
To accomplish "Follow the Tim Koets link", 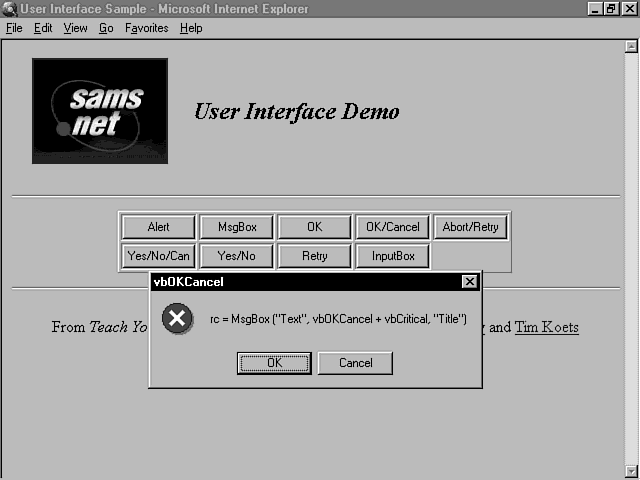I will [x=546, y=327].
